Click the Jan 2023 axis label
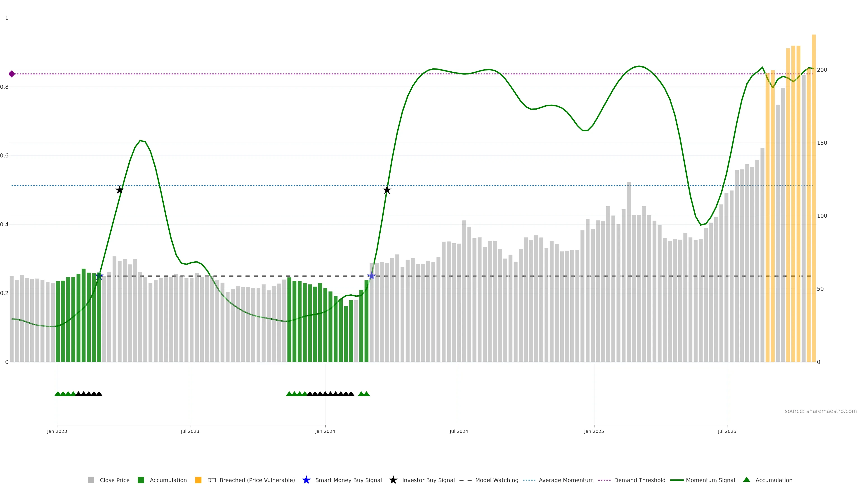 click(57, 431)
